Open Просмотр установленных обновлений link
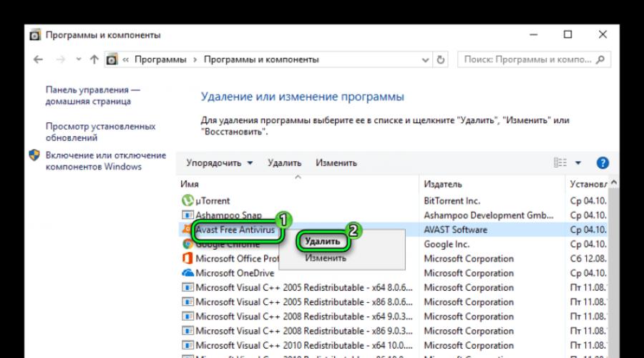This screenshot has height=358, width=644. 100,132
